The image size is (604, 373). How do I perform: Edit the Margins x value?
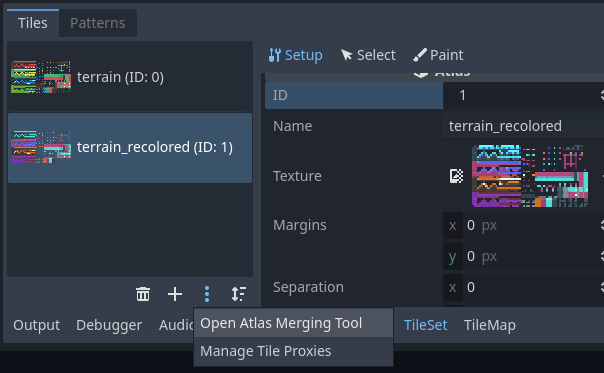click(x=523, y=225)
